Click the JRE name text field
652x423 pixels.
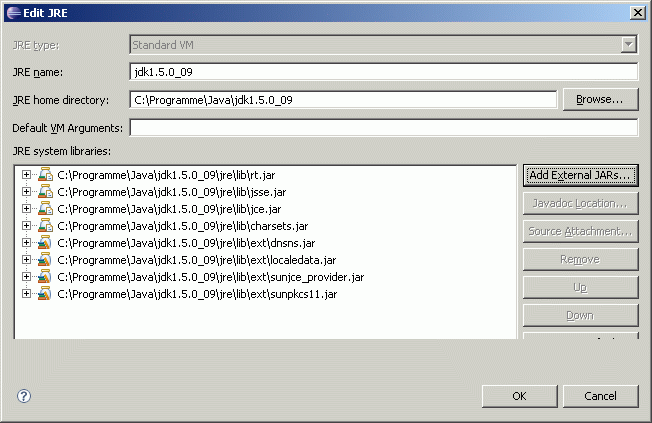point(383,72)
